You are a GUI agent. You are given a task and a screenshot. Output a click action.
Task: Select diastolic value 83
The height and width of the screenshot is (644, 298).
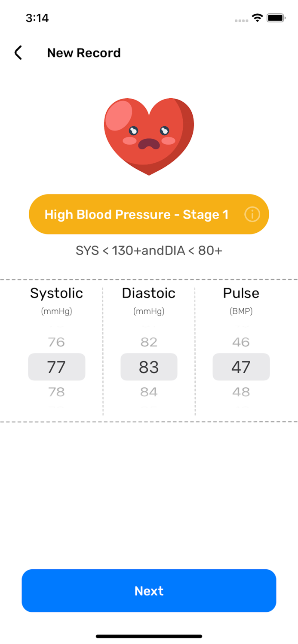coord(149,367)
